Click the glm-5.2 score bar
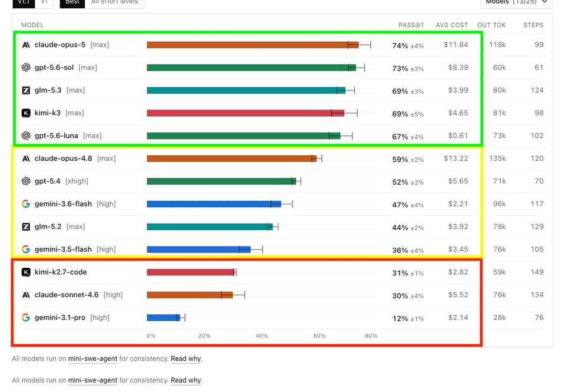 (x=210, y=227)
